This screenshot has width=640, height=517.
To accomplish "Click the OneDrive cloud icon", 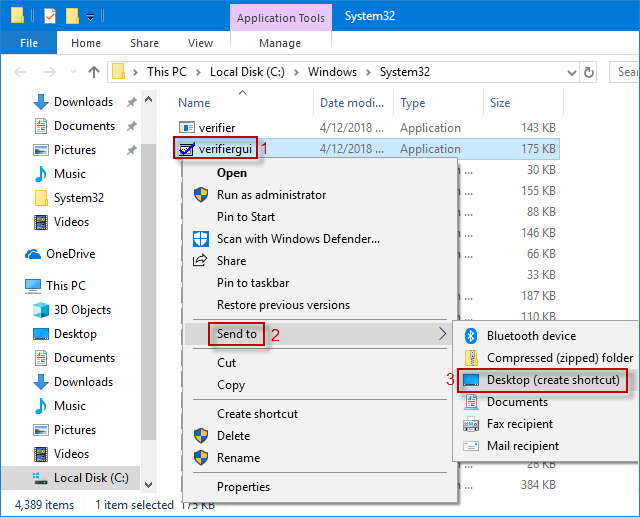I will tap(33, 254).
